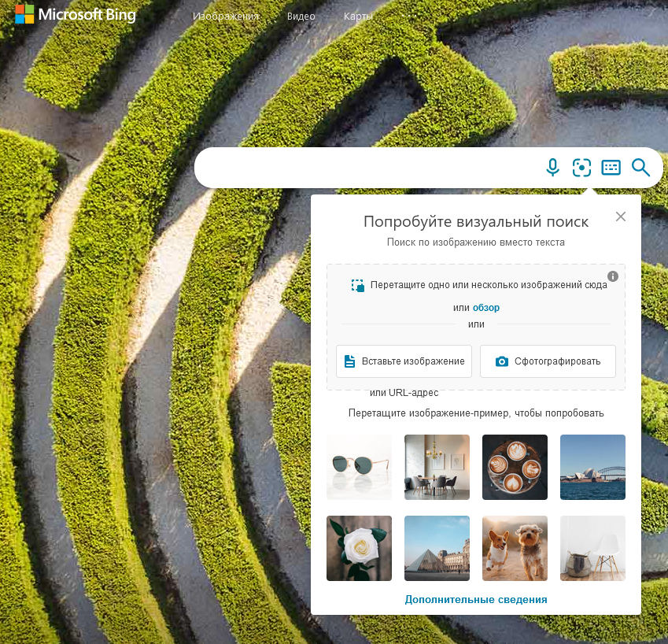
Task: Go to the Видео section
Action: click(301, 17)
